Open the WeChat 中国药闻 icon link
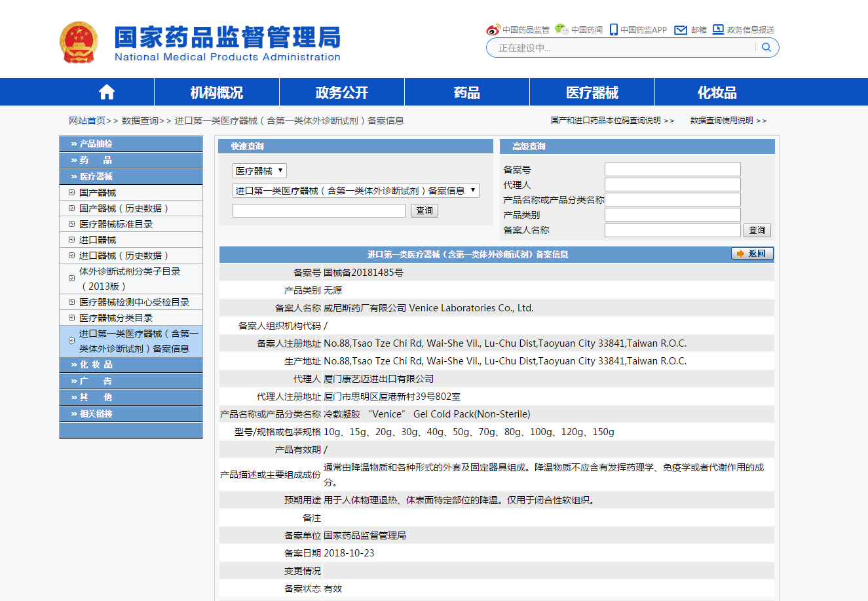 561,29
